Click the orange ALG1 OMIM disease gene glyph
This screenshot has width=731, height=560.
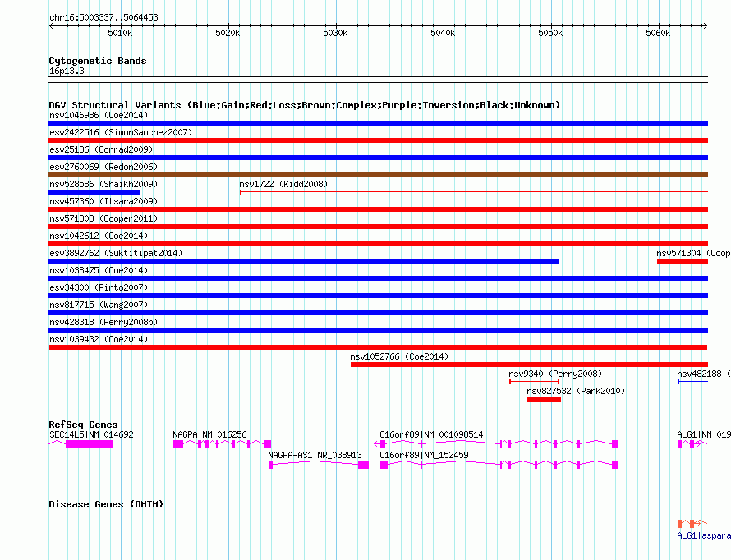click(692, 524)
